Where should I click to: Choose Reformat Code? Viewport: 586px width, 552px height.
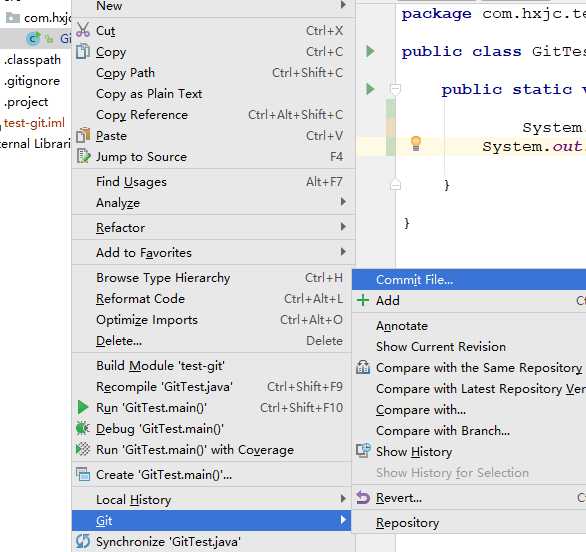tap(212, 299)
